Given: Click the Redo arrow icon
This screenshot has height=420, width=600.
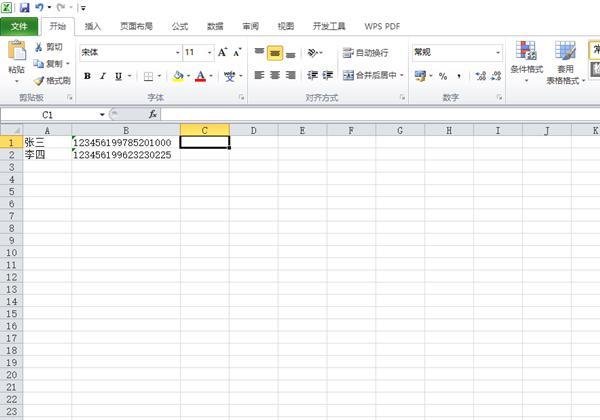Looking at the screenshot, I should [x=60, y=7].
